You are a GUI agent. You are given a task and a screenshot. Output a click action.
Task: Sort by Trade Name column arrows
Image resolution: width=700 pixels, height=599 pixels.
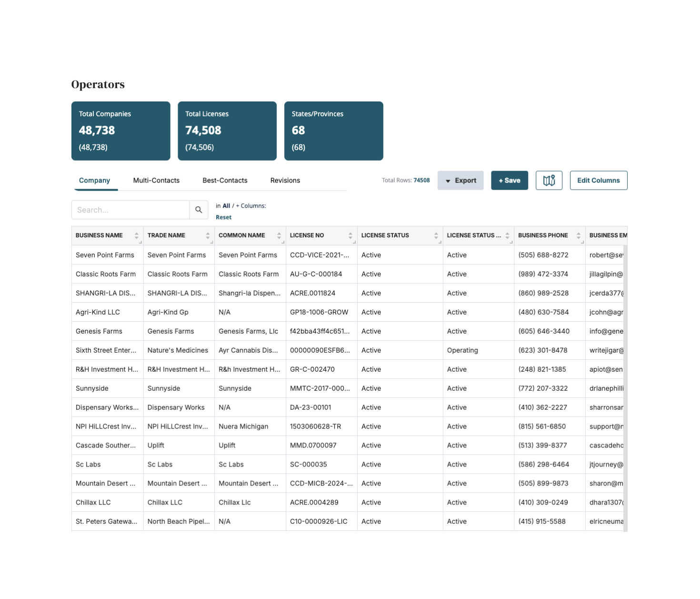[x=208, y=235]
